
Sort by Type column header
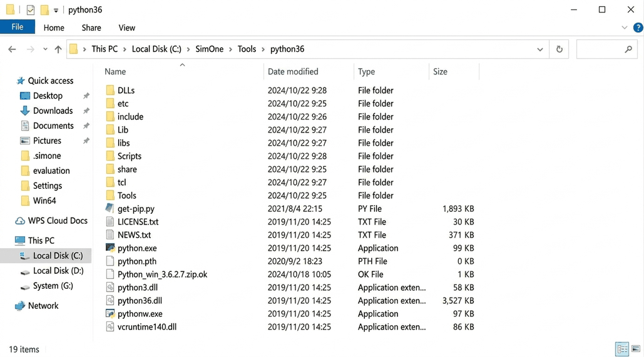pyautogui.click(x=366, y=71)
